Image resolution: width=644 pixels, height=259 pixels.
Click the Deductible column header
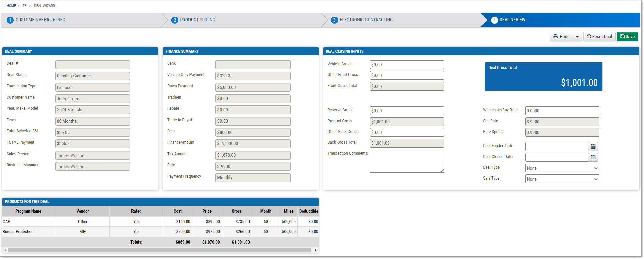(x=309, y=211)
